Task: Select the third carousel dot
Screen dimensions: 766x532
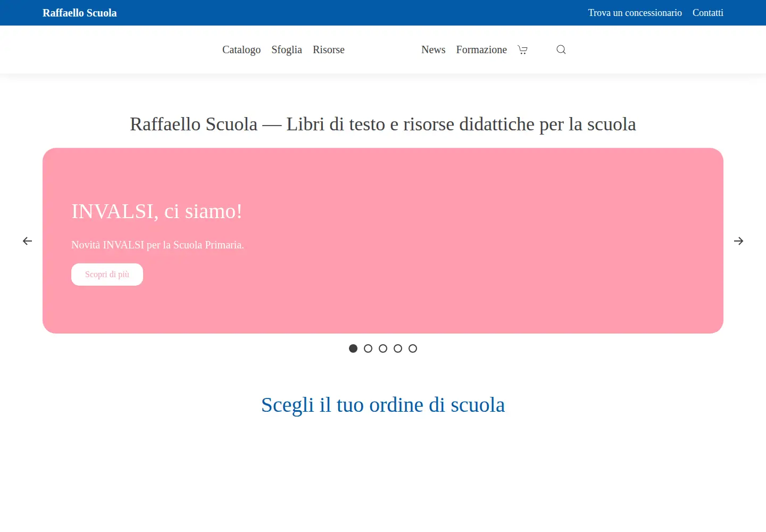Action: pyautogui.click(x=383, y=348)
